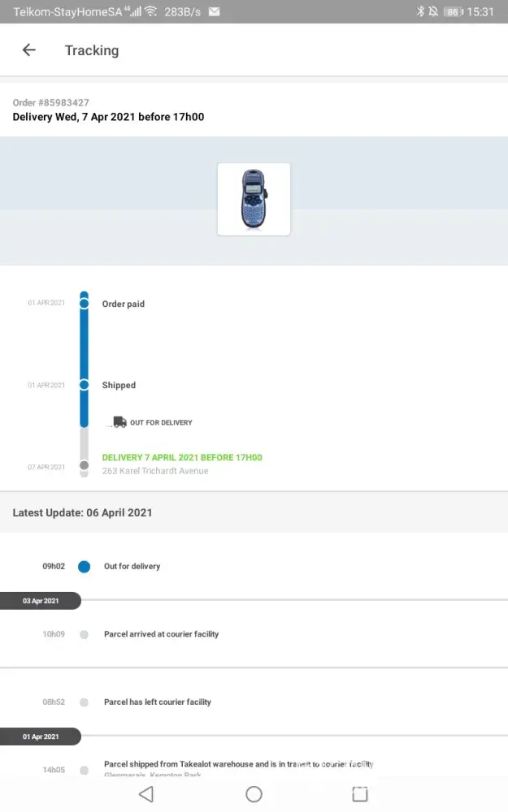
Task: Open the label maker product thumbnail
Action: click(x=254, y=199)
